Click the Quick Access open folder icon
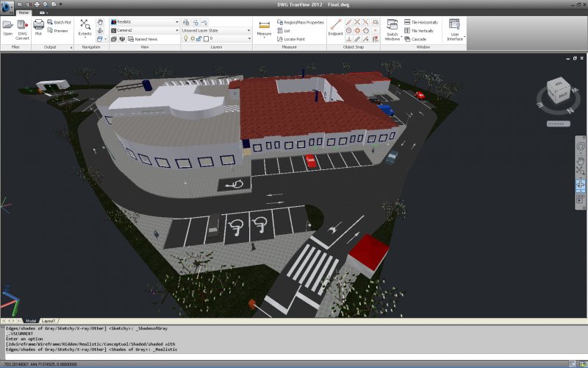The width and height of the screenshot is (588, 368). tap(21, 4)
